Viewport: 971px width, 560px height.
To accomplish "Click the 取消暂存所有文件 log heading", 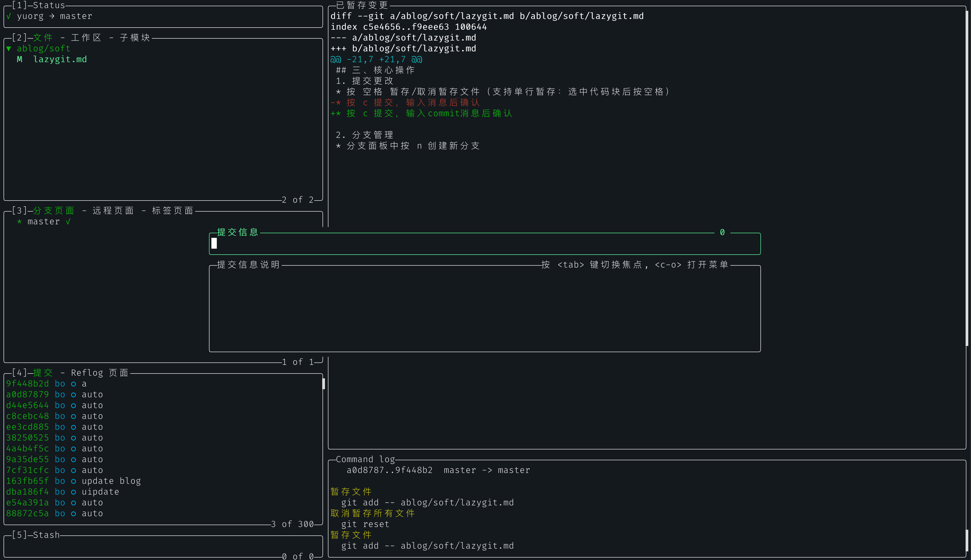I will click(x=373, y=514).
